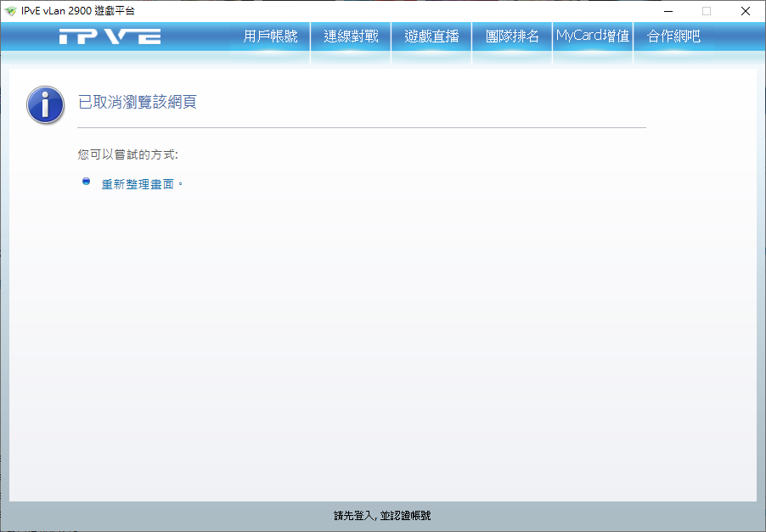Click the 您可以嘗試的方式 text
Screen dimensions: 766x532
pyautogui.click(x=128, y=154)
